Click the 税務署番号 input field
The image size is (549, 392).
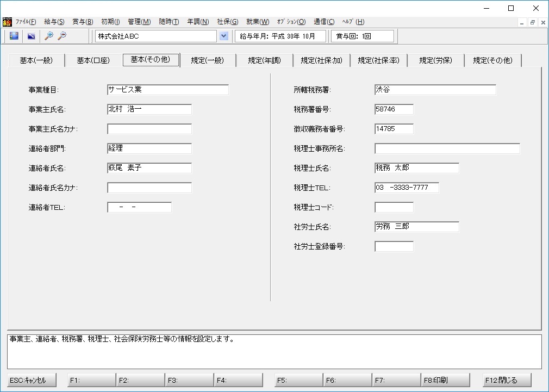[x=394, y=109]
